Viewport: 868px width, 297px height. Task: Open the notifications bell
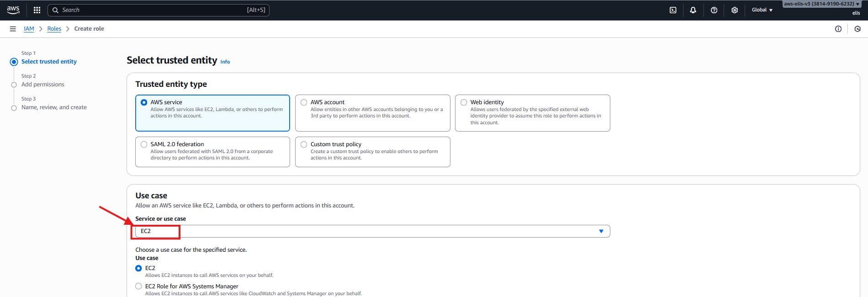[x=693, y=10]
